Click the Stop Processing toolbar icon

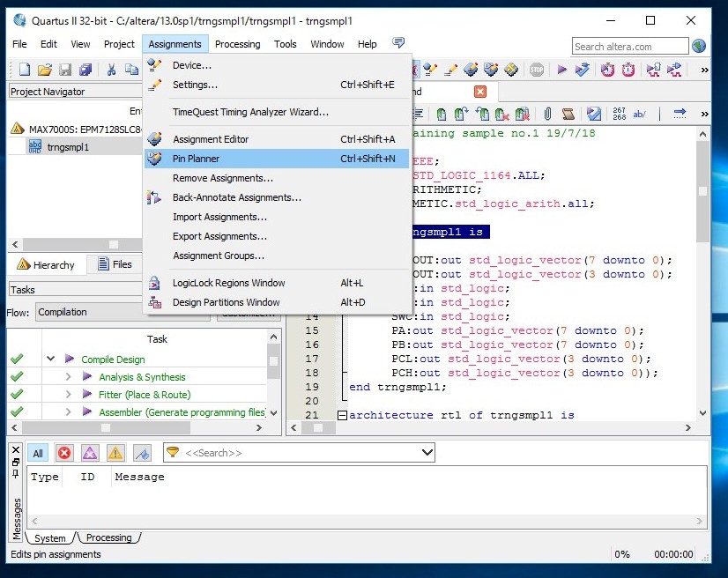pos(537,70)
